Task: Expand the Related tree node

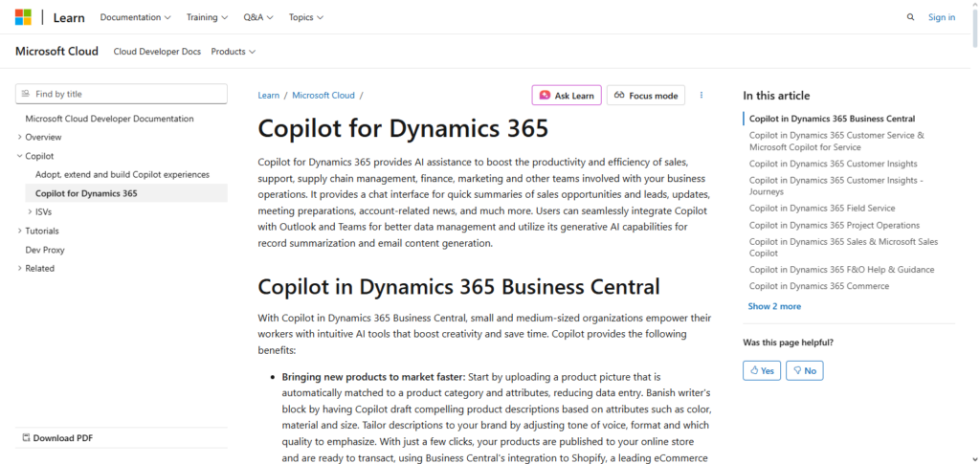Action: point(35,269)
